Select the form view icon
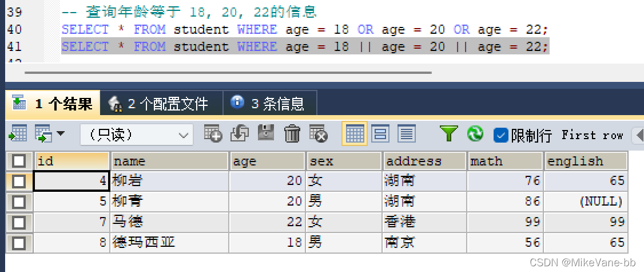644x272 pixels. pyautogui.click(x=380, y=134)
